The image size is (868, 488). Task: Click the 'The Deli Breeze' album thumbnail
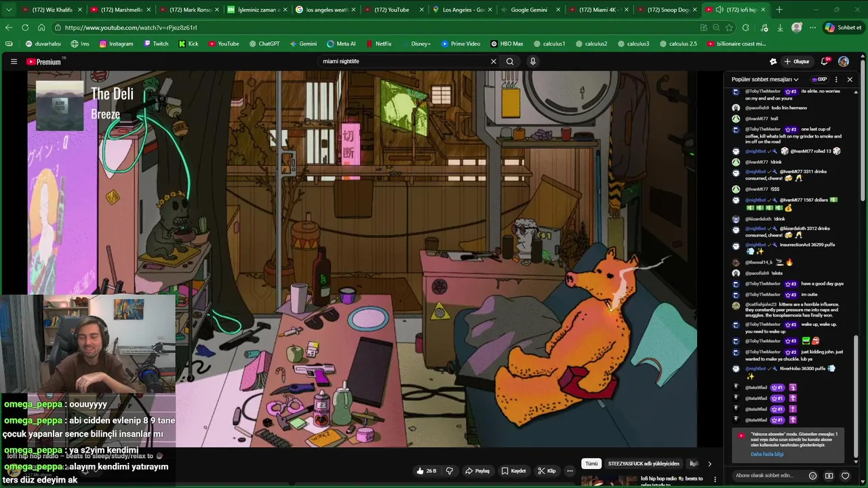(60, 105)
